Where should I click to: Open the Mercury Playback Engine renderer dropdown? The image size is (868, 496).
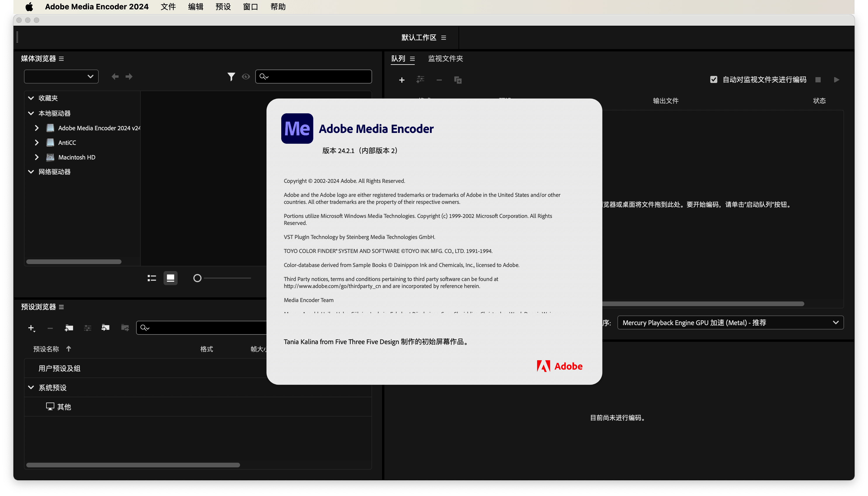point(730,322)
